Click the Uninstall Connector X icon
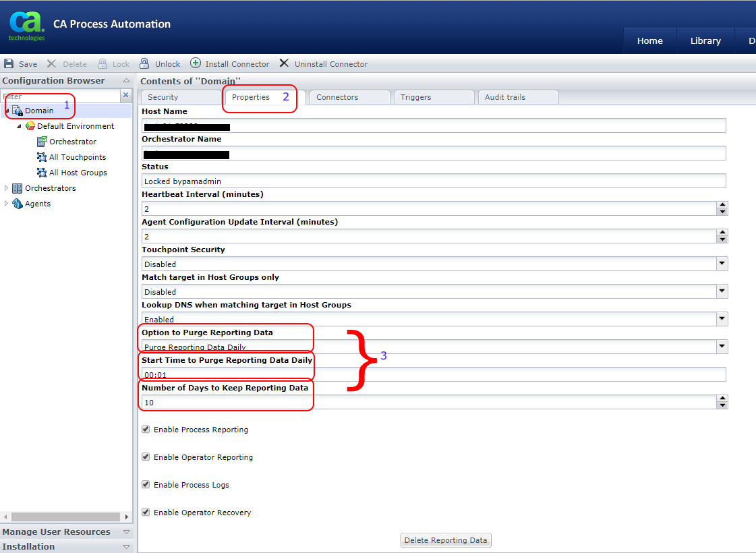The image size is (756, 553). (x=284, y=63)
